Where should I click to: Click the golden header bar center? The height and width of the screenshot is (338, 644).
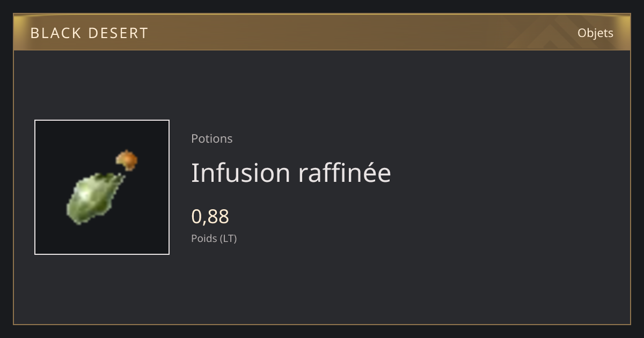322,32
